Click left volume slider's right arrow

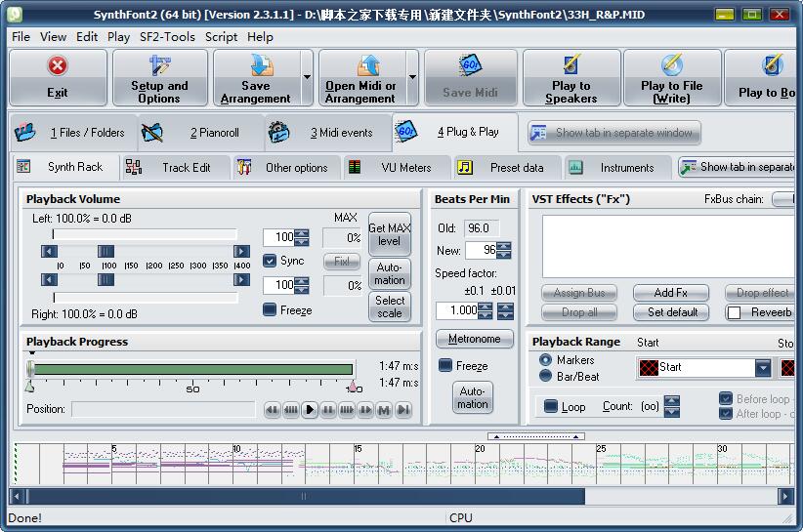coord(241,251)
